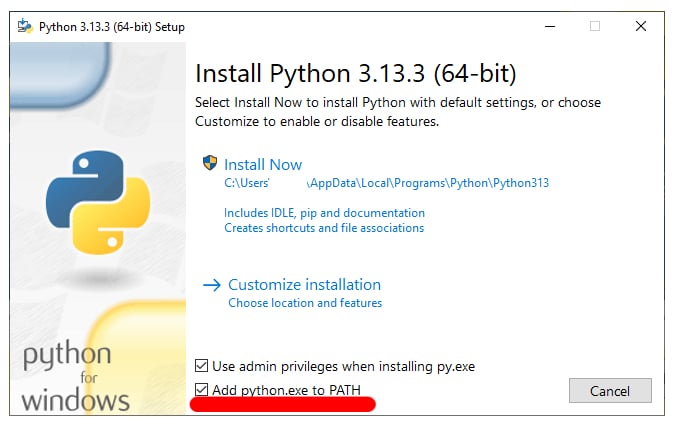Minimize the Python Setup window
Image resolution: width=676 pixels, height=425 pixels.
tap(549, 26)
